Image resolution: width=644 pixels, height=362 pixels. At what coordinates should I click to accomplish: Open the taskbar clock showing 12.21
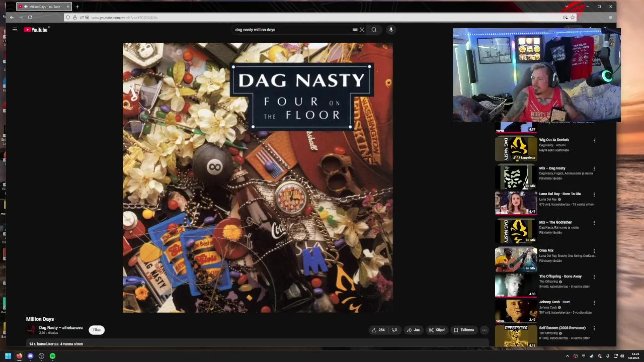(x=634, y=356)
